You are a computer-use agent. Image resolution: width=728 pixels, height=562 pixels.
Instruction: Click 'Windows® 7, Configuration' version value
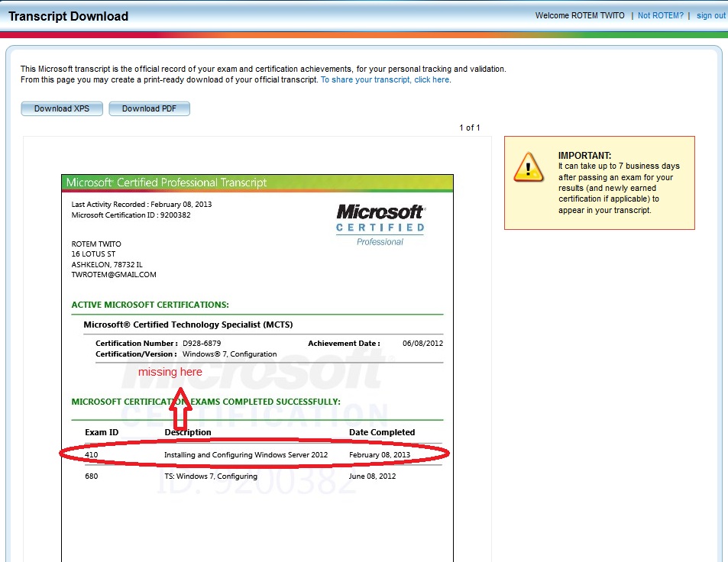point(229,354)
